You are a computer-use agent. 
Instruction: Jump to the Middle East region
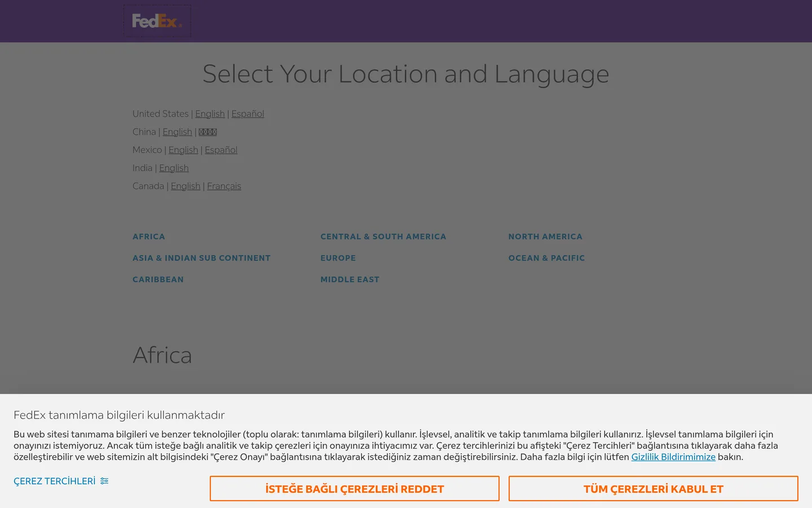click(x=350, y=279)
